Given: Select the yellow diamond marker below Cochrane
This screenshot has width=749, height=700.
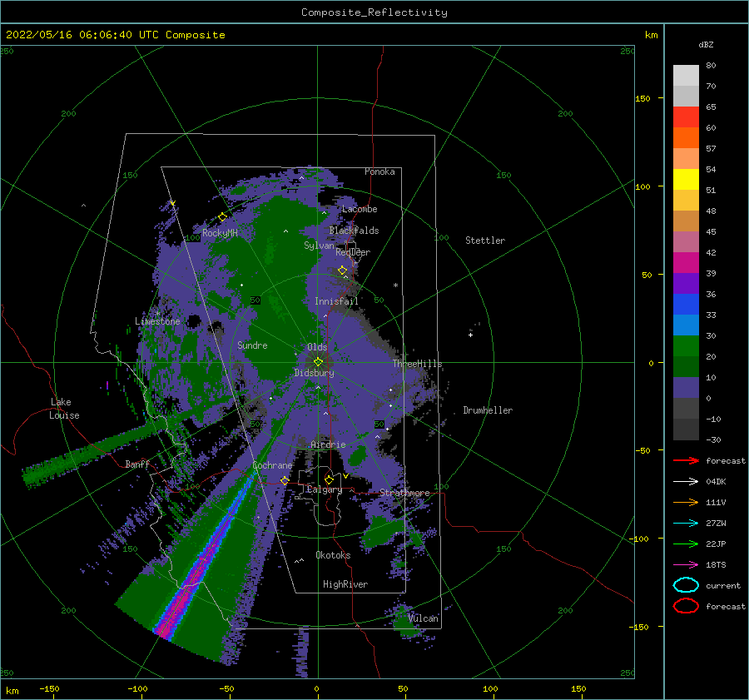Looking at the screenshot, I should pyautogui.click(x=285, y=480).
